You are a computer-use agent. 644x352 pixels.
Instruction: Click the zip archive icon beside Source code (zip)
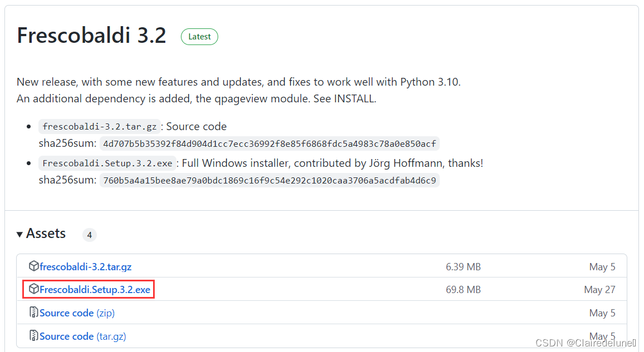click(x=34, y=313)
